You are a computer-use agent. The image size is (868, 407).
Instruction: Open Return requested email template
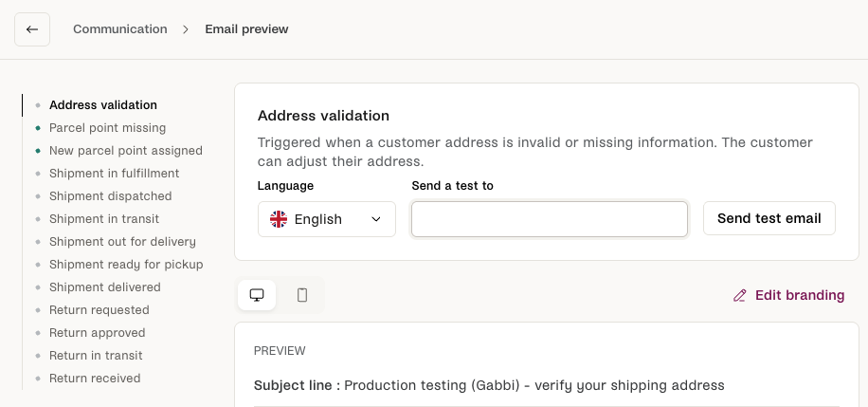[99, 310]
